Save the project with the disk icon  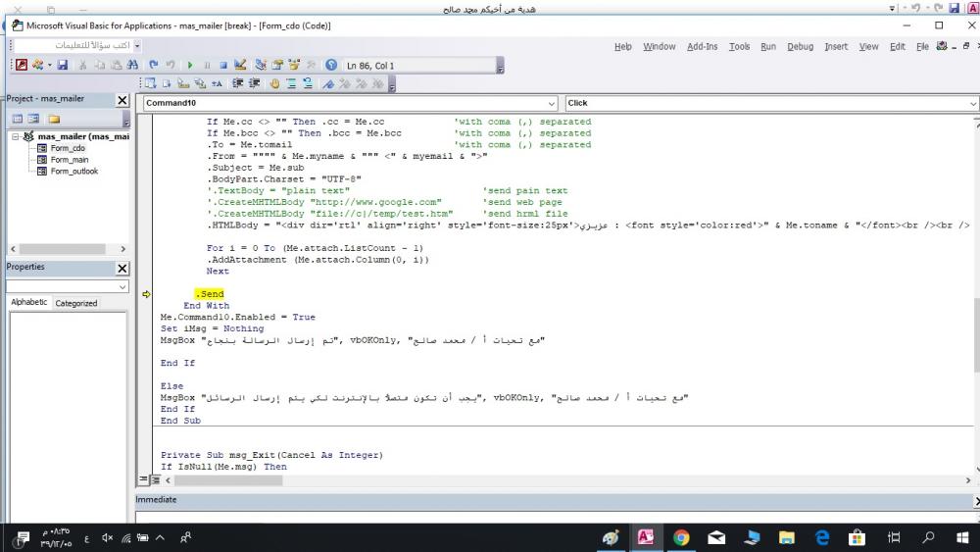coord(63,65)
